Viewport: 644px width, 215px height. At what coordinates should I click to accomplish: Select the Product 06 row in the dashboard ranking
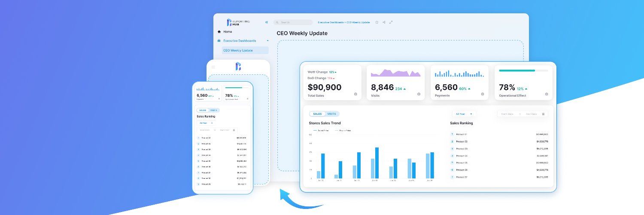499,170
